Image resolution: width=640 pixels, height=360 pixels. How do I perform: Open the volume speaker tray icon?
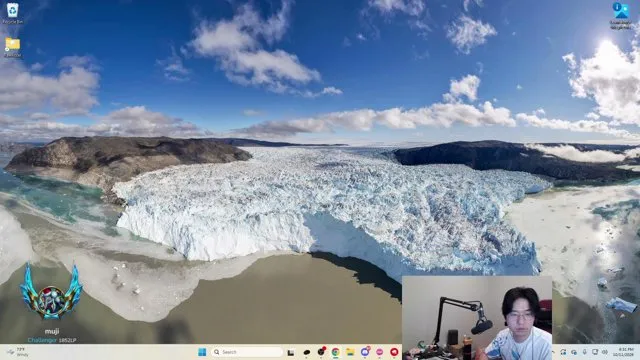tap(605, 352)
